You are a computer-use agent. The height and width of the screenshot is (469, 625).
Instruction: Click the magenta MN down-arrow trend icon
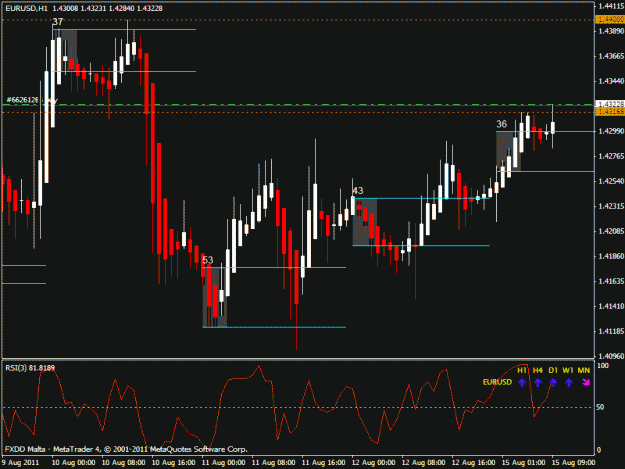586,383
